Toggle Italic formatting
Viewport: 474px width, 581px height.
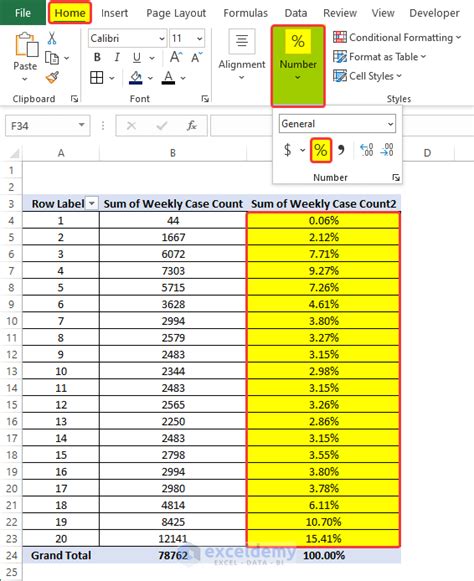pos(117,57)
